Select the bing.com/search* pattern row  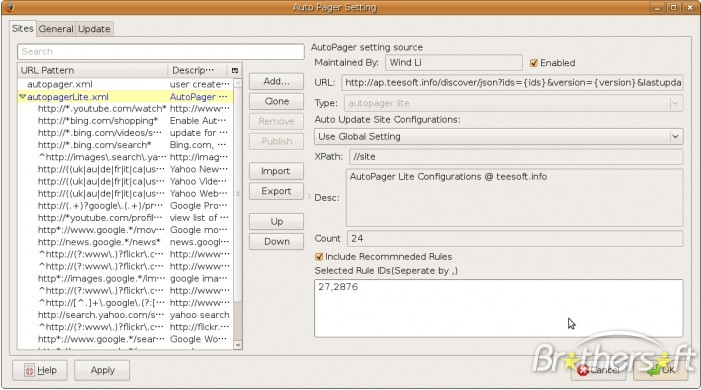(126, 145)
